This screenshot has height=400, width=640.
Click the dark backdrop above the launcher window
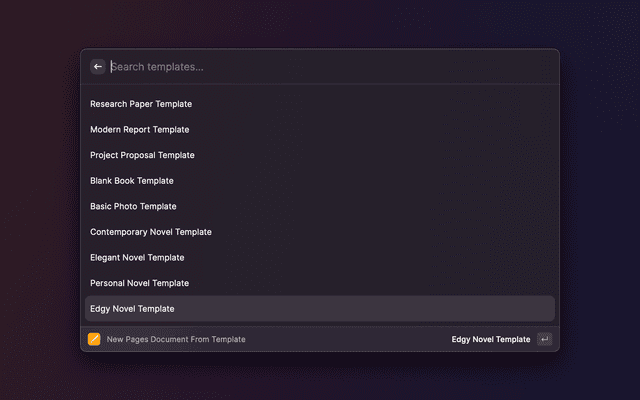click(x=320, y=24)
